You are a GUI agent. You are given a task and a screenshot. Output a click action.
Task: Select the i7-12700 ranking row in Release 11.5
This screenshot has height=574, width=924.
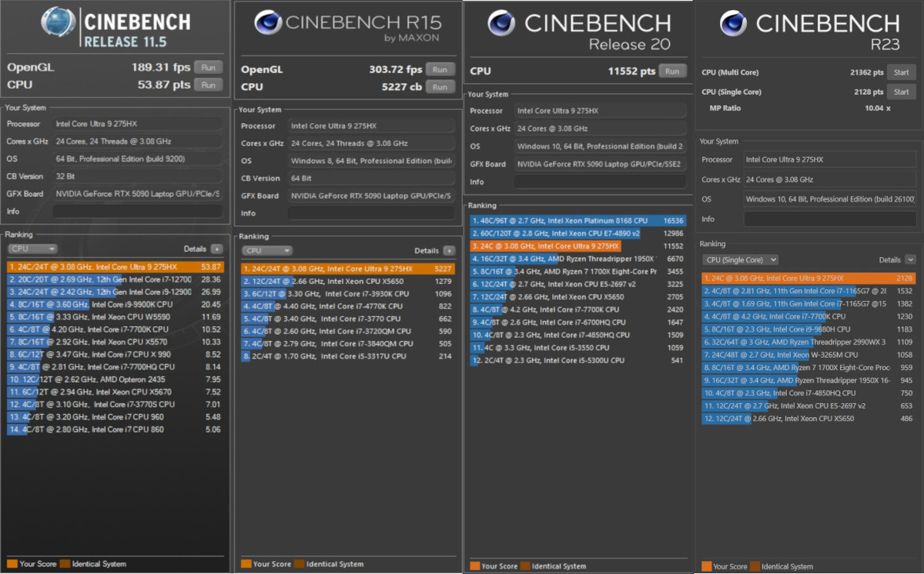114,279
